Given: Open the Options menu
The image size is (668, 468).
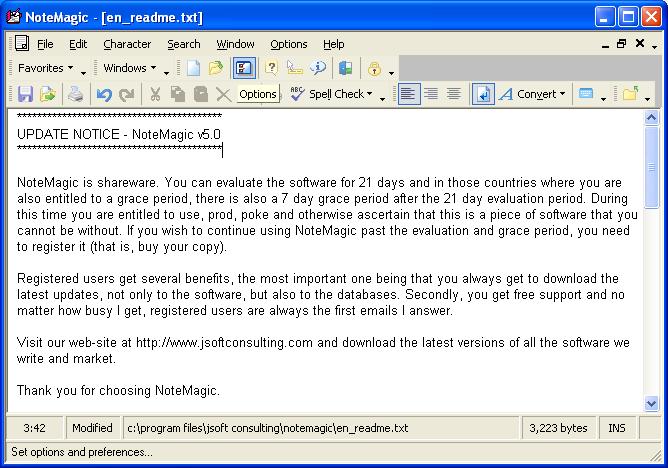Looking at the screenshot, I should click(288, 44).
